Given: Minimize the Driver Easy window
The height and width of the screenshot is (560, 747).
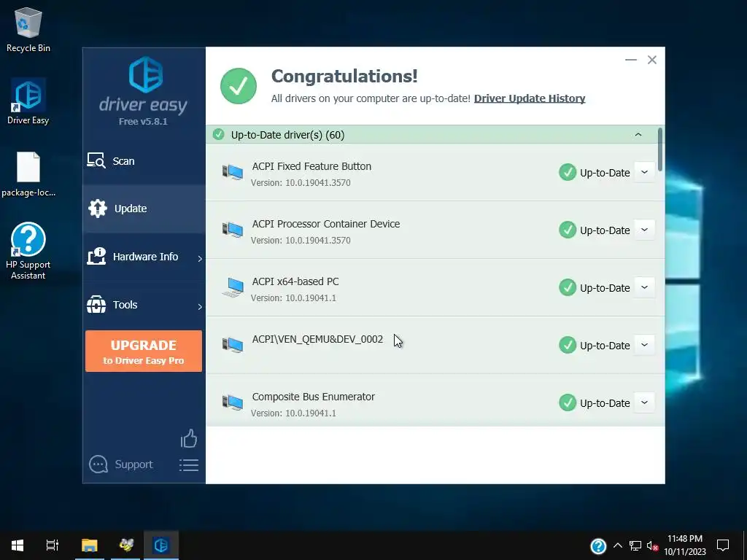Looking at the screenshot, I should pyautogui.click(x=631, y=60).
